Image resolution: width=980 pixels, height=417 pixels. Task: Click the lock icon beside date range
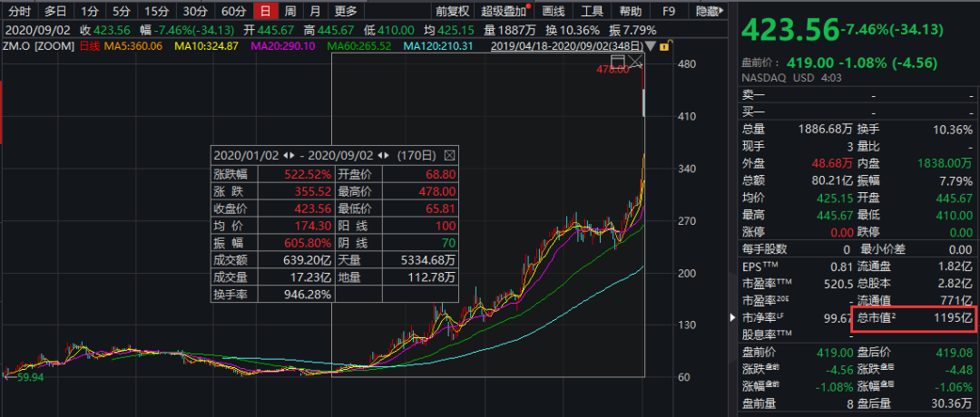pyautogui.click(x=664, y=45)
